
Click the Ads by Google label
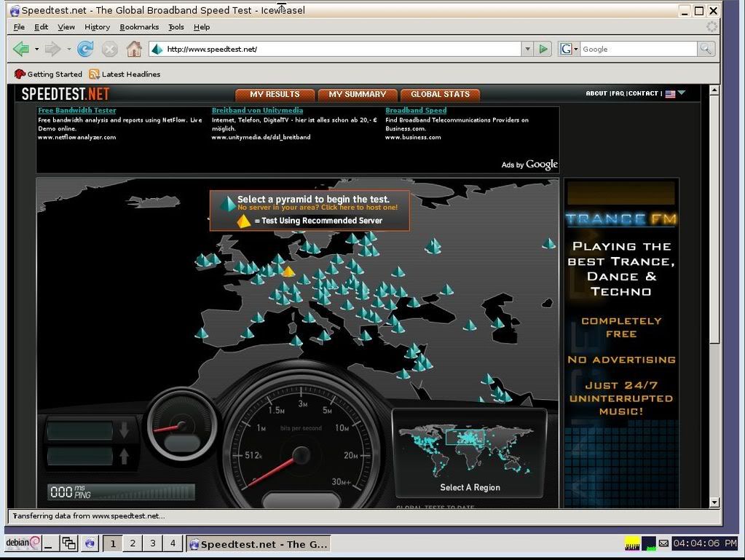(x=529, y=165)
